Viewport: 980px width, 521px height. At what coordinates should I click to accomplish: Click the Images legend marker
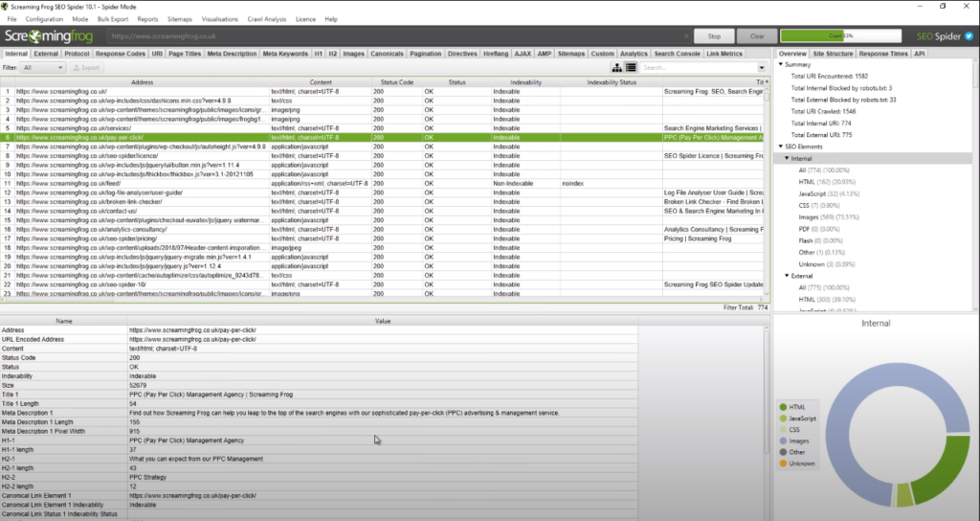point(783,441)
